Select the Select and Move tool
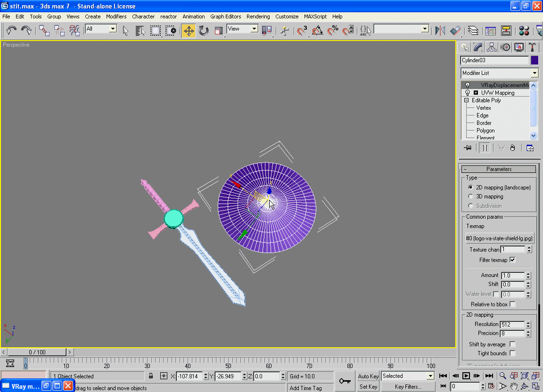This screenshot has width=543, height=392. pos(189,31)
